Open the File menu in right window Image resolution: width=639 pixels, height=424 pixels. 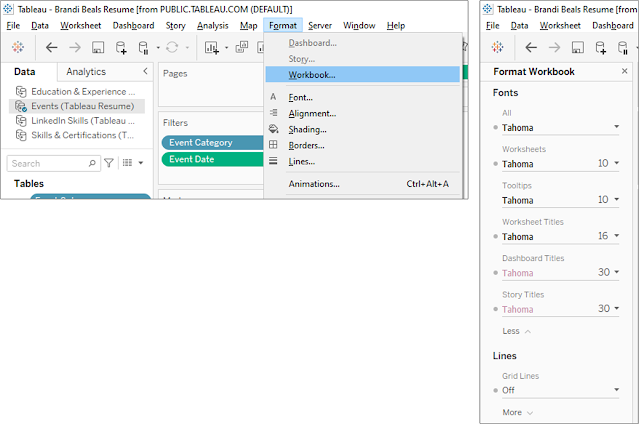pos(493,26)
